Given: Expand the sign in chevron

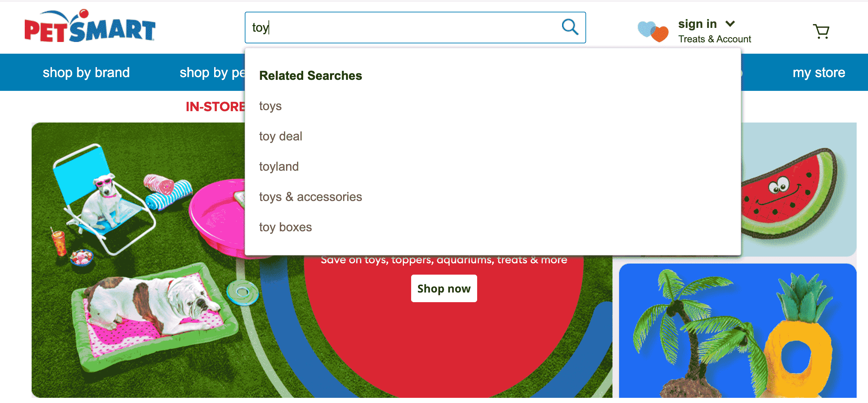Looking at the screenshot, I should [x=730, y=24].
